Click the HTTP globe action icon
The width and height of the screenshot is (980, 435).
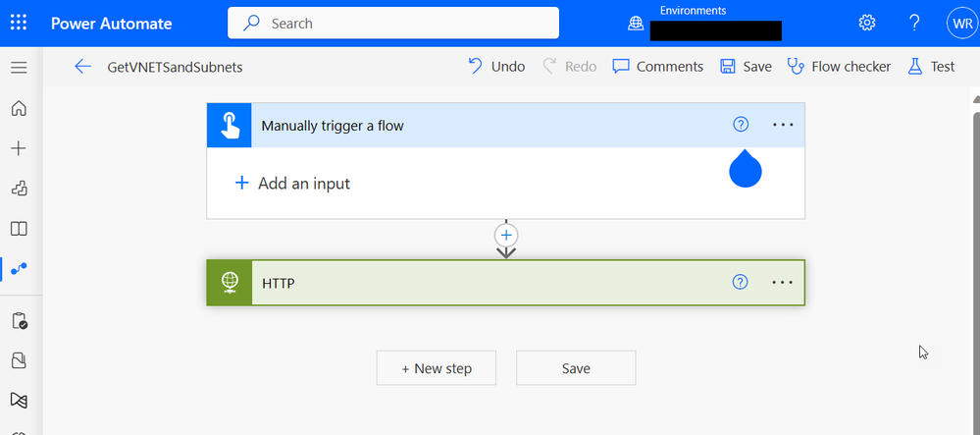(230, 283)
